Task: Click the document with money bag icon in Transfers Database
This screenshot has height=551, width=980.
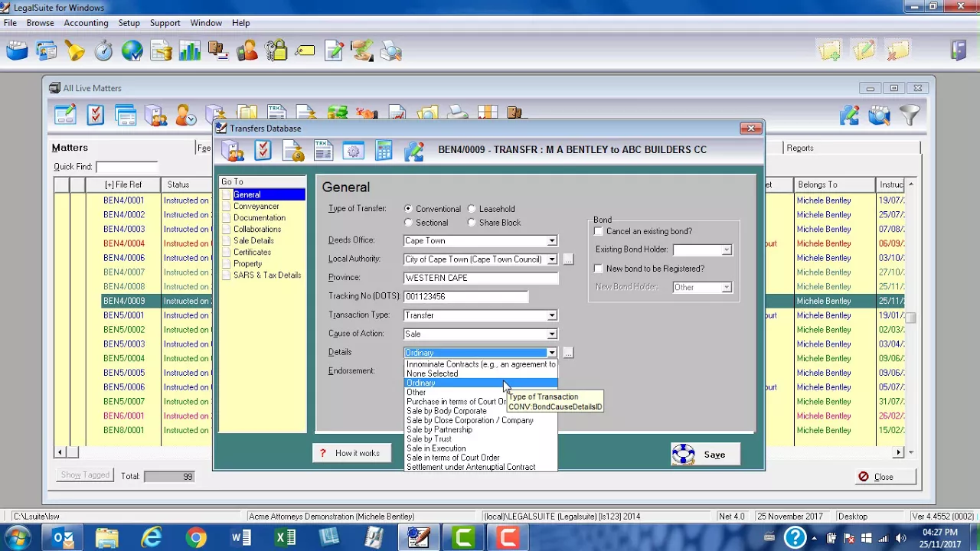Action: [293, 151]
